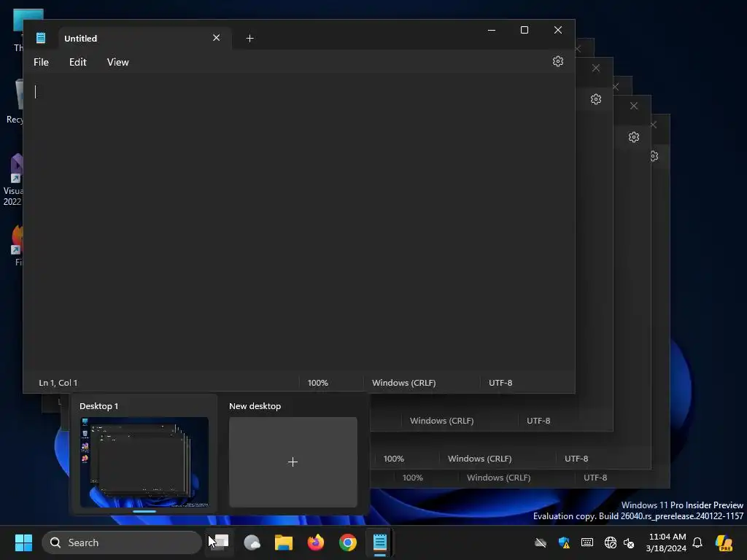Close the front Notepad window
The height and width of the screenshot is (560, 747).
click(558, 30)
